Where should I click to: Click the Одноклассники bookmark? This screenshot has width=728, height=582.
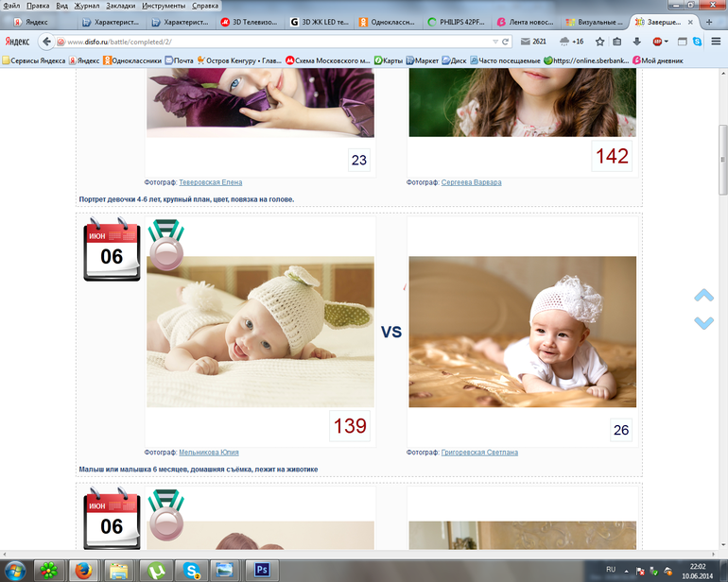coord(131,60)
